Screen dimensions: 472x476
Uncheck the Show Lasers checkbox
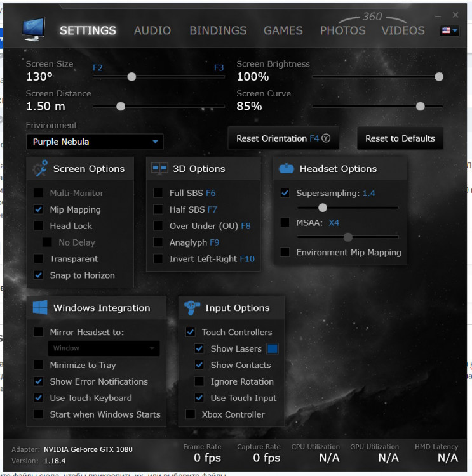199,348
